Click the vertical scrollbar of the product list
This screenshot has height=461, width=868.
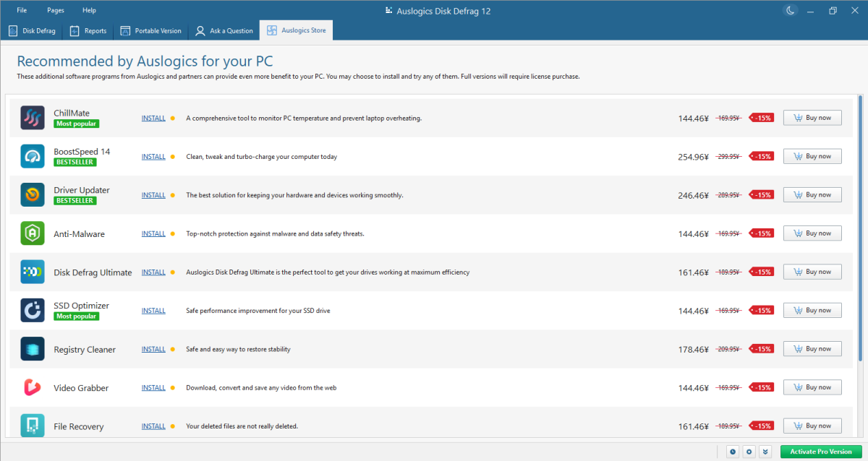pos(860,217)
